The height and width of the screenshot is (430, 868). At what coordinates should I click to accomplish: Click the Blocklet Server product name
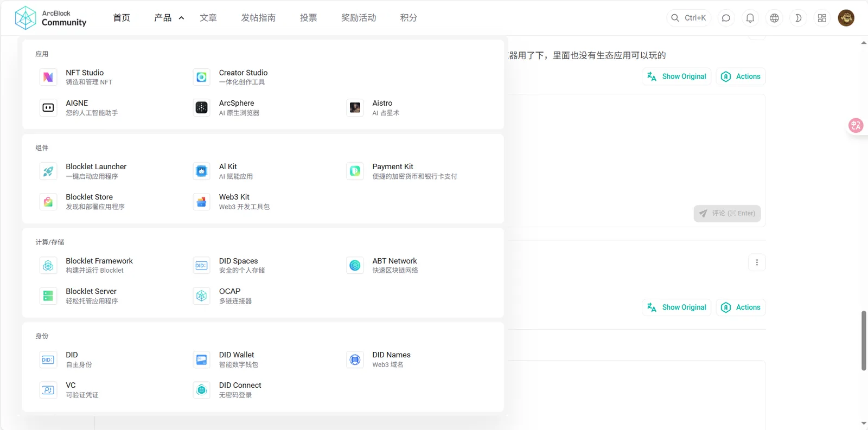[x=91, y=291]
